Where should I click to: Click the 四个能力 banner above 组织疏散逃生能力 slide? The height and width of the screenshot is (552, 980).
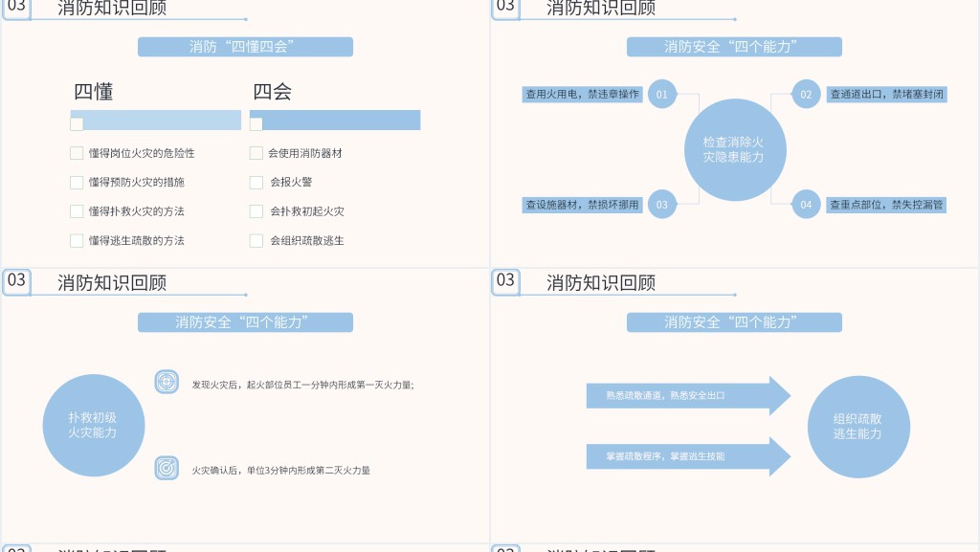coord(734,322)
